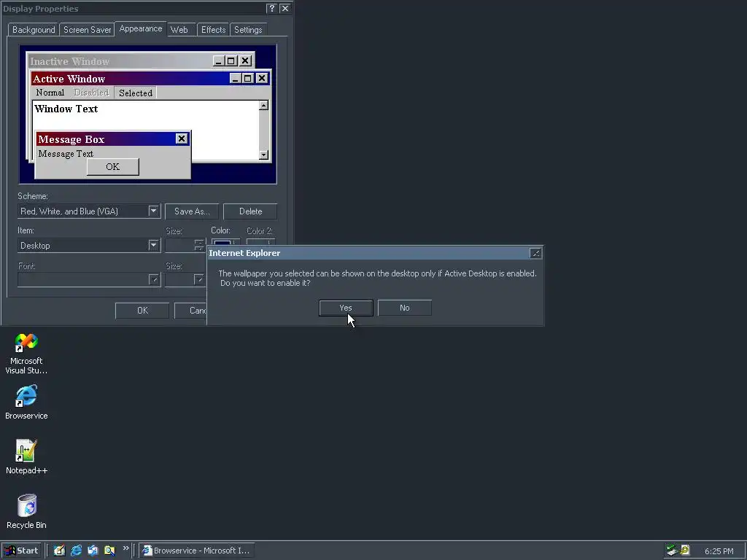Image resolution: width=747 pixels, height=560 pixels.
Task: Click Yes to enable Active Desktop
Action: [346, 308]
